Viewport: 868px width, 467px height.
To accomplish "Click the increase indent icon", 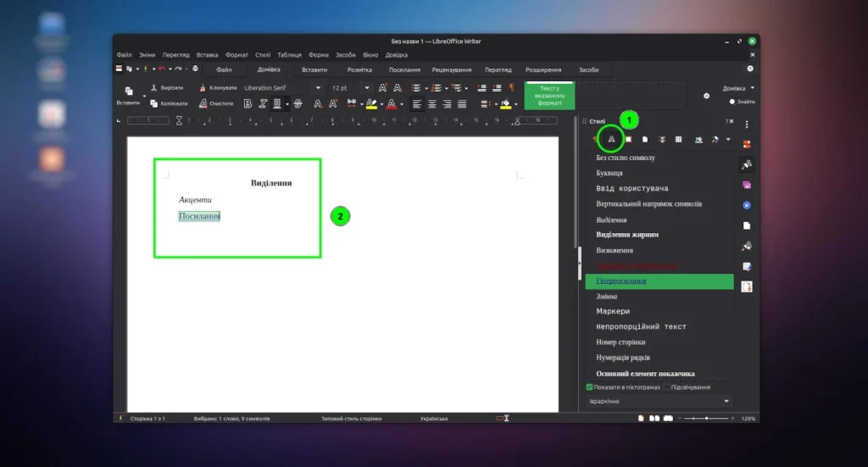I will (481, 87).
